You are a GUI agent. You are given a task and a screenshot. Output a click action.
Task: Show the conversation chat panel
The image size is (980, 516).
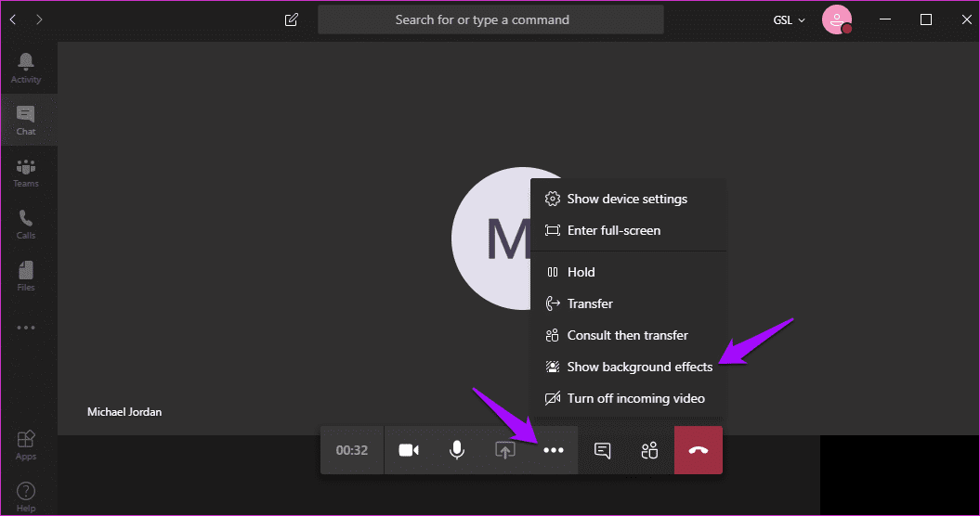(602, 450)
